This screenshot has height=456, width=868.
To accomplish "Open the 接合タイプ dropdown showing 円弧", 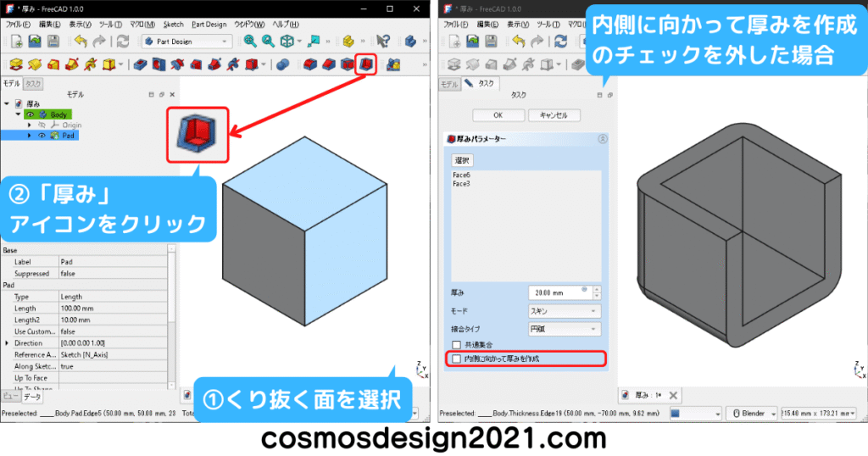I will pyautogui.click(x=564, y=329).
